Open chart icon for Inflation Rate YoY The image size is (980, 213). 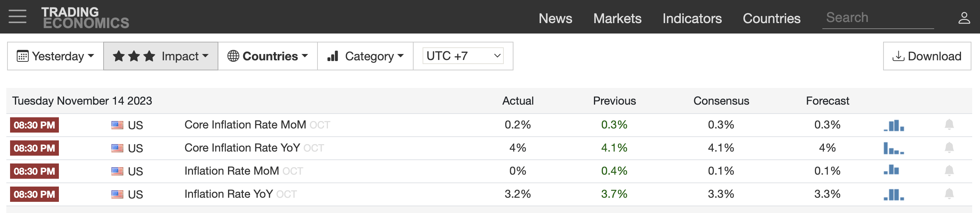894,194
